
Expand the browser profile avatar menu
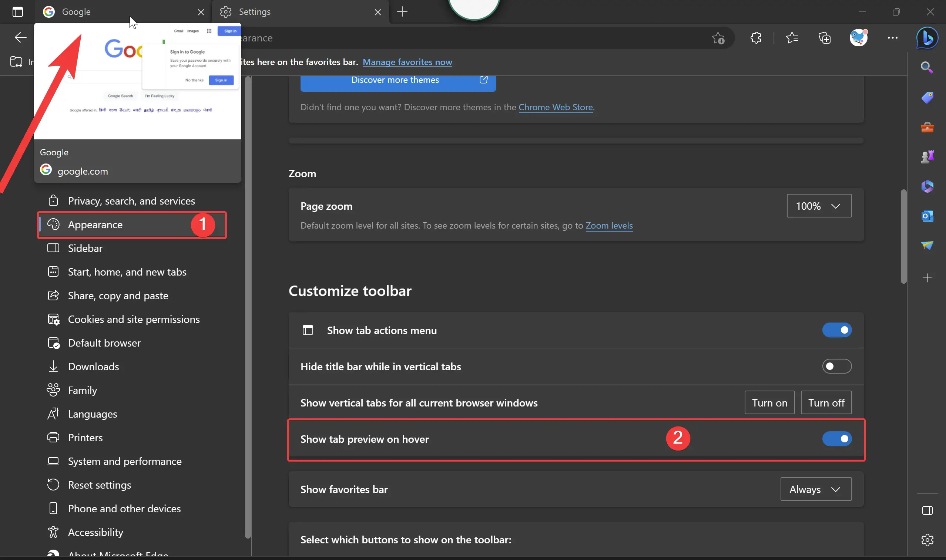(858, 38)
